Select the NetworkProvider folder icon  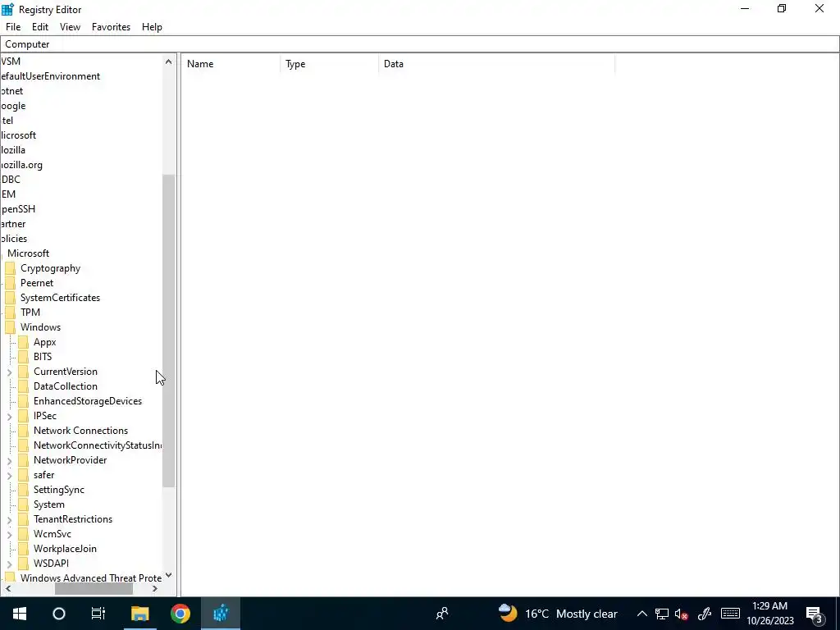point(23,459)
